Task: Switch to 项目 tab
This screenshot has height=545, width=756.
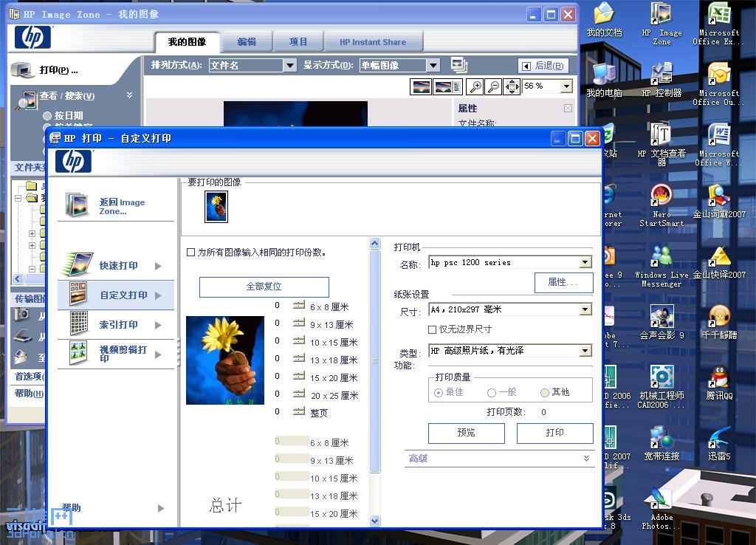Action: point(298,42)
